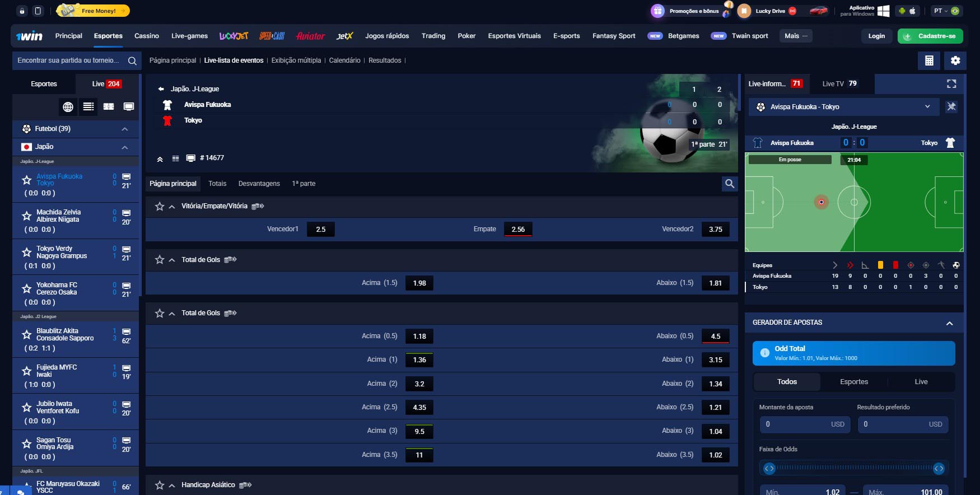Viewport: 980px width, 495px height.
Task: Favorite the Machida Zelvia match star
Action: (x=26, y=216)
